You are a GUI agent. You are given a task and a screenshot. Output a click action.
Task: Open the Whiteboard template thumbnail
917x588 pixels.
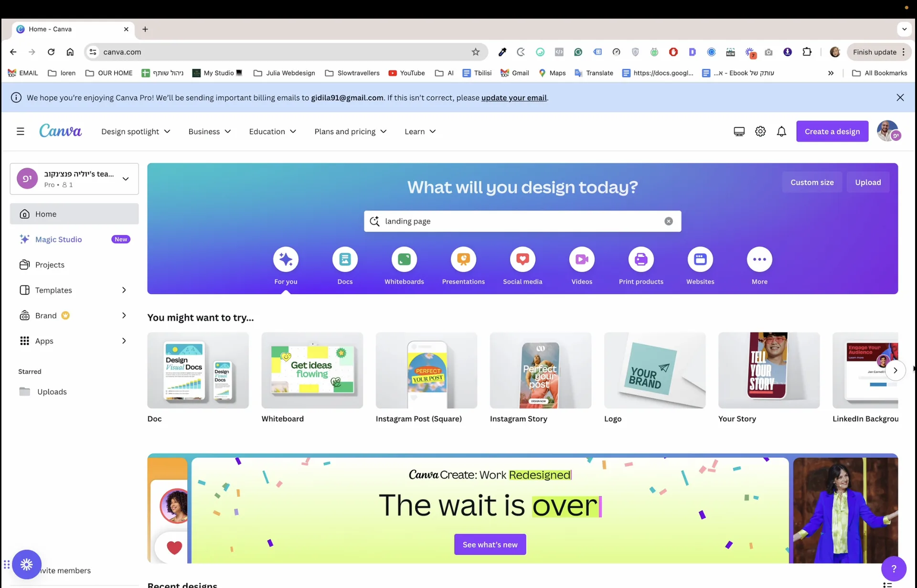[312, 370]
